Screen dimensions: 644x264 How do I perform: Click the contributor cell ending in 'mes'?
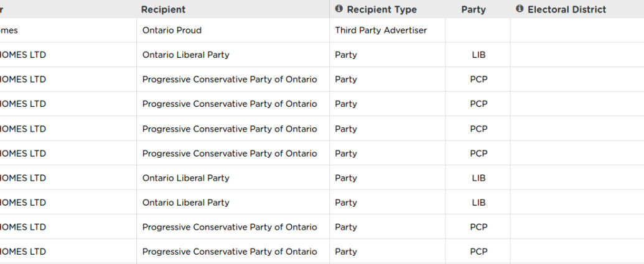tap(68, 30)
